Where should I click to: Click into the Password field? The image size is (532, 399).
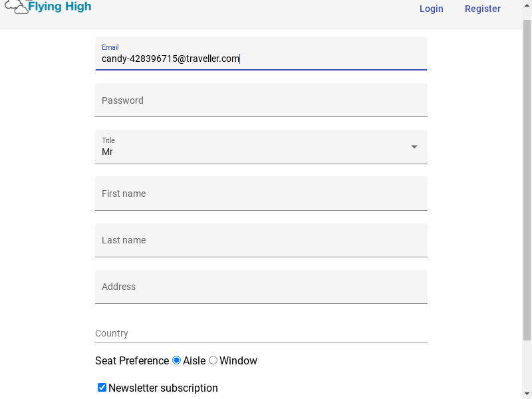pos(261,100)
